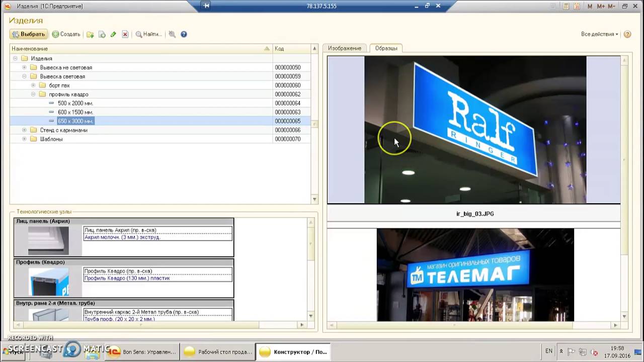Viewport: 644px width, 362px height.
Task: Click the copy item icon in toolbar
Action: tap(102, 34)
